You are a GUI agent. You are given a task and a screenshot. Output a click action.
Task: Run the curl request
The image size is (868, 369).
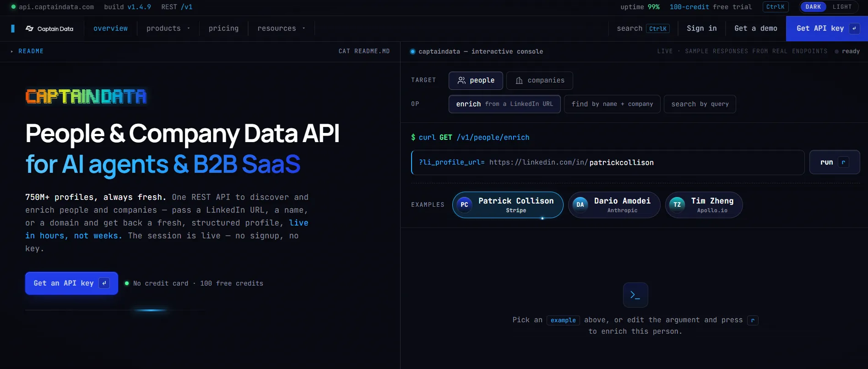coord(834,162)
